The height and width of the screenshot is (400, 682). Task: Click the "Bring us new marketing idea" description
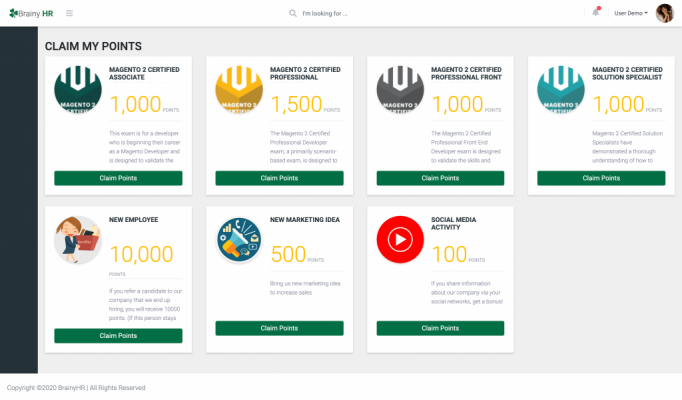click(x=305, y=288)
